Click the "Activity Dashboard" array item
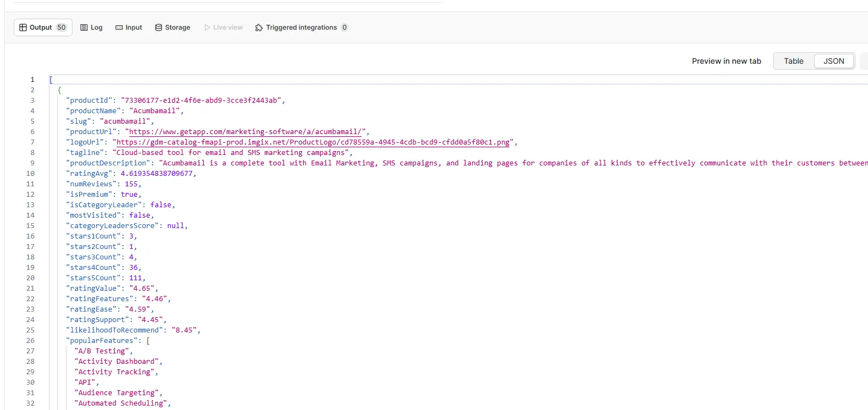The width and height of the screenshot is (868, 410). point(116,362)
